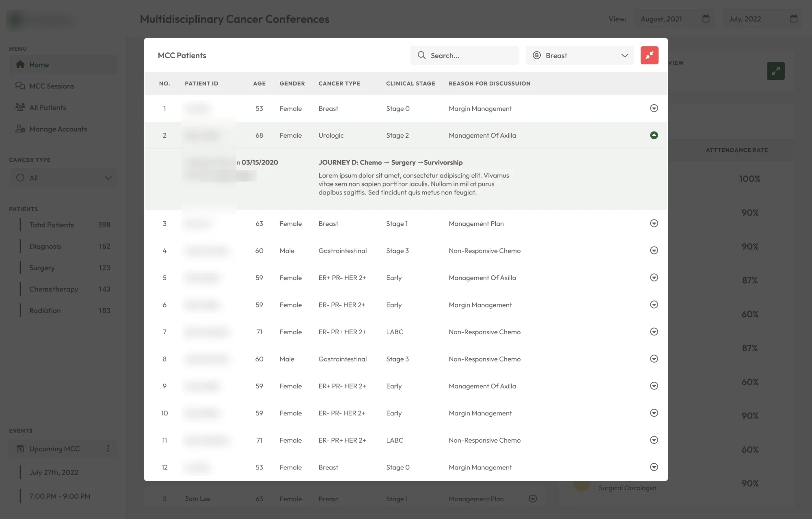The height and width of the screenshot is (519, 812).
Task: Open the August, 2021 calendar icon
Action: (x=706, y=19)
